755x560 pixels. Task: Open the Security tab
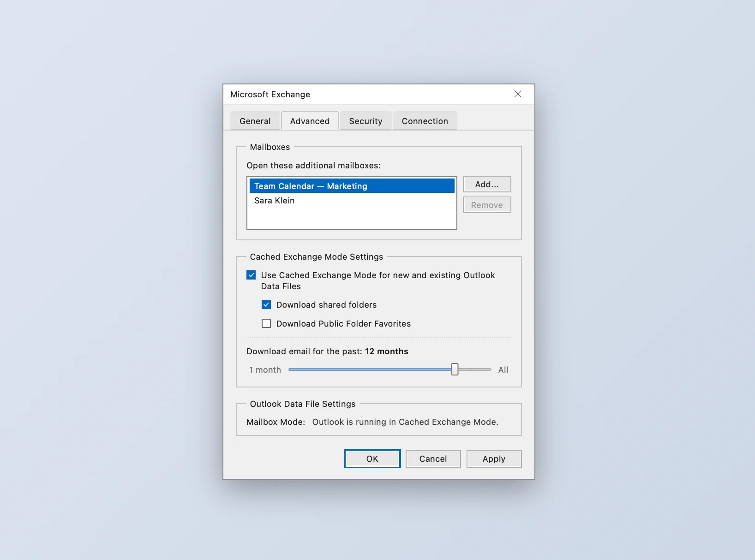point(366,121)
